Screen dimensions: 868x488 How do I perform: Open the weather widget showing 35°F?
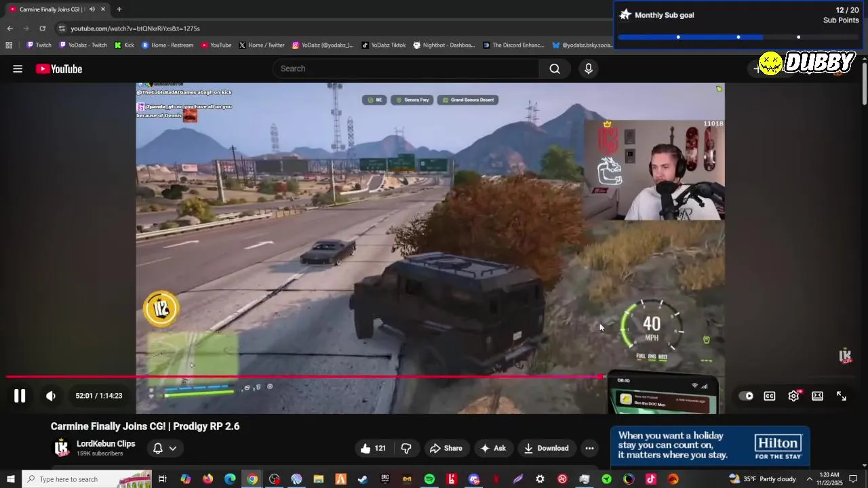(x=763, y=479)
